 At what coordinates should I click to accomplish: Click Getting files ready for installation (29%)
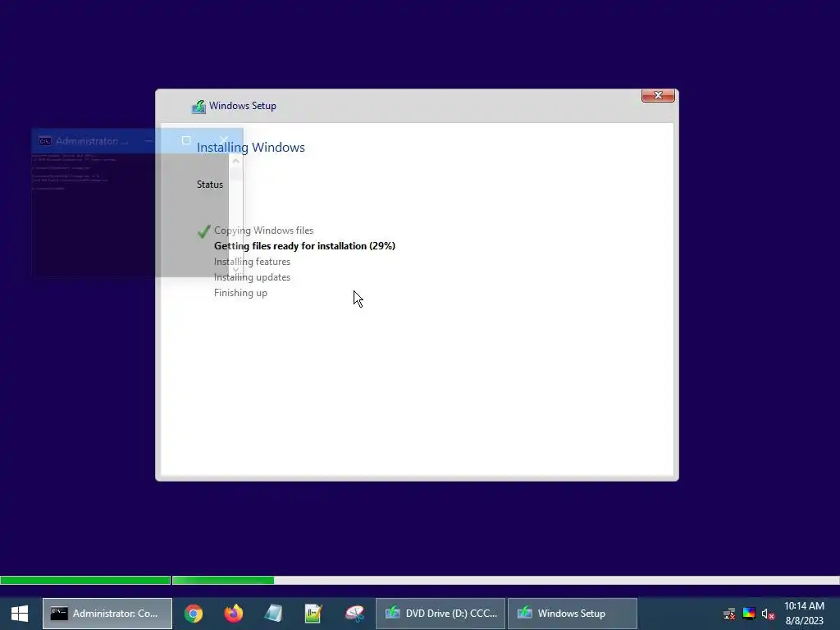305,246
